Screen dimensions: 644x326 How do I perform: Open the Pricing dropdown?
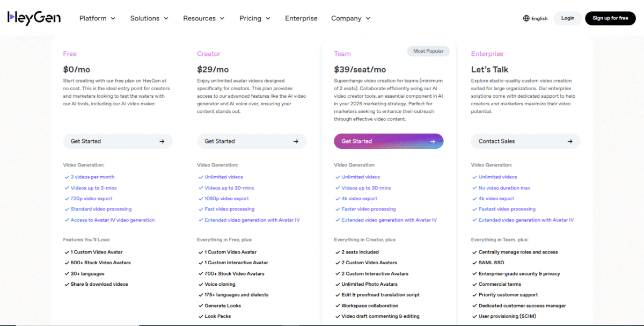click(254, 18)
